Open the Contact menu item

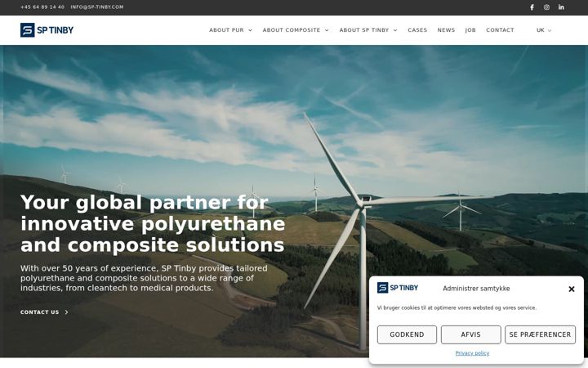[500, 30]
